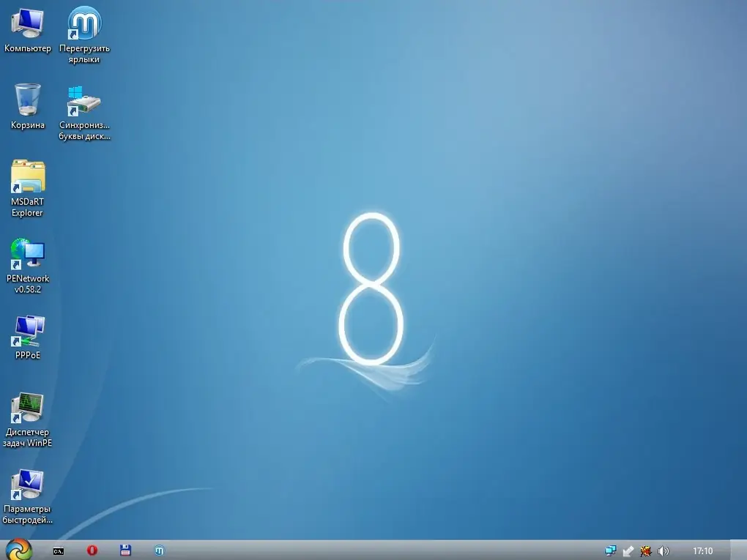Click the pencil tool tray icon
The image size is (747, 560).
click(x=628, y=550)
